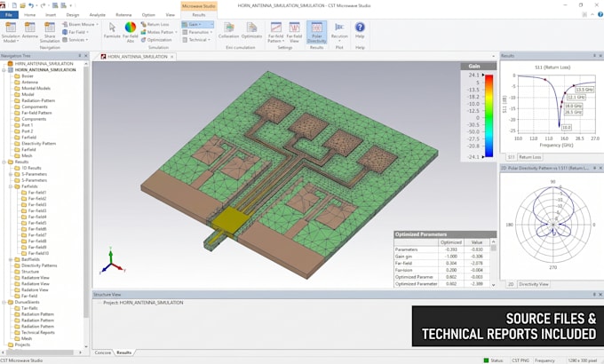
Task: Open the Far Field dropdown in Navigation group
Action: point(75,32)
